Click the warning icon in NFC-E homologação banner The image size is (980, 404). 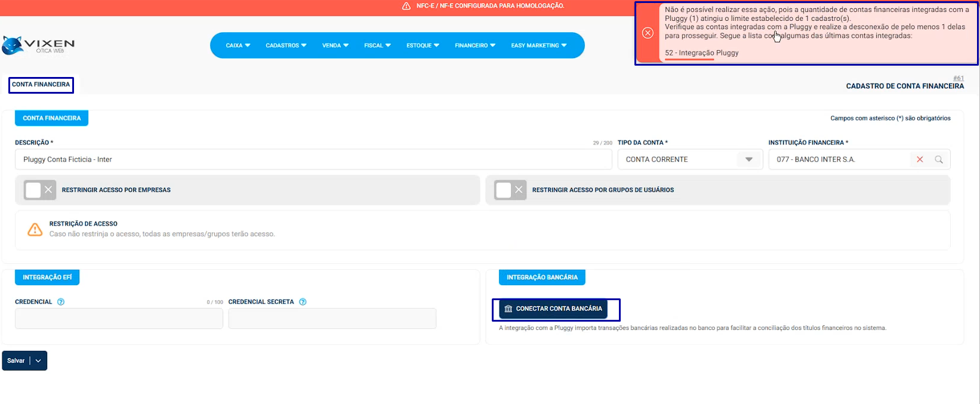pyautogui.click(x=406, y=6)
